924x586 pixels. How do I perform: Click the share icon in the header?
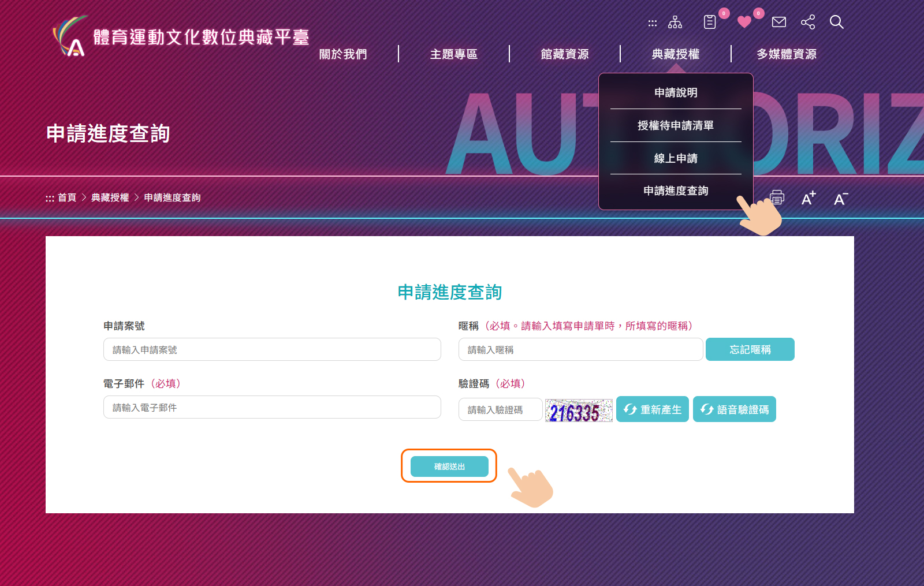(x=808, y=22)
